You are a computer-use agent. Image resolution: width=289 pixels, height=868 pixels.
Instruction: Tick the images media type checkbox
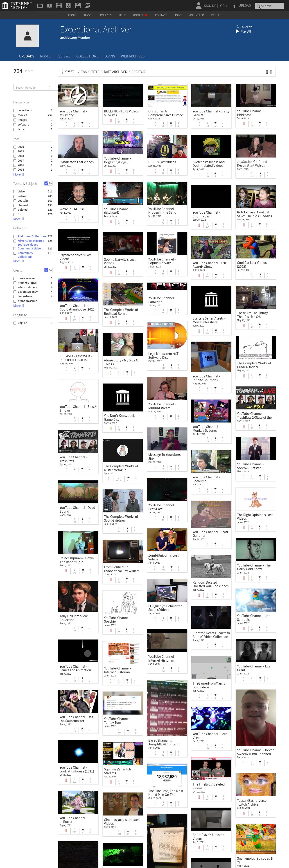point(15,120)
